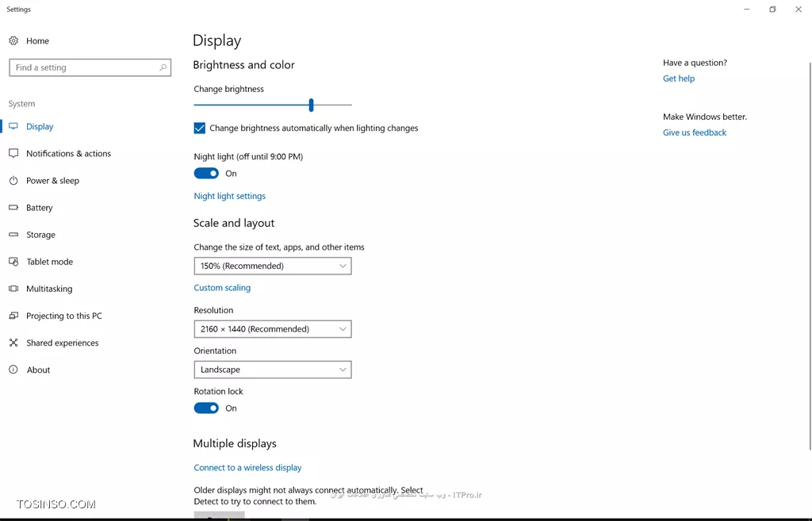812x521 pixels.
Task: Click Custom scaling link
Action: 222,287
